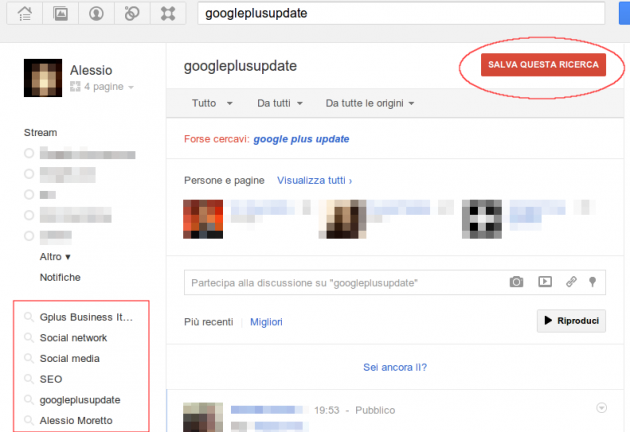Open saved search googleplusupdate in sidebar
630x432 pixels.
click(x=80, y=400)
